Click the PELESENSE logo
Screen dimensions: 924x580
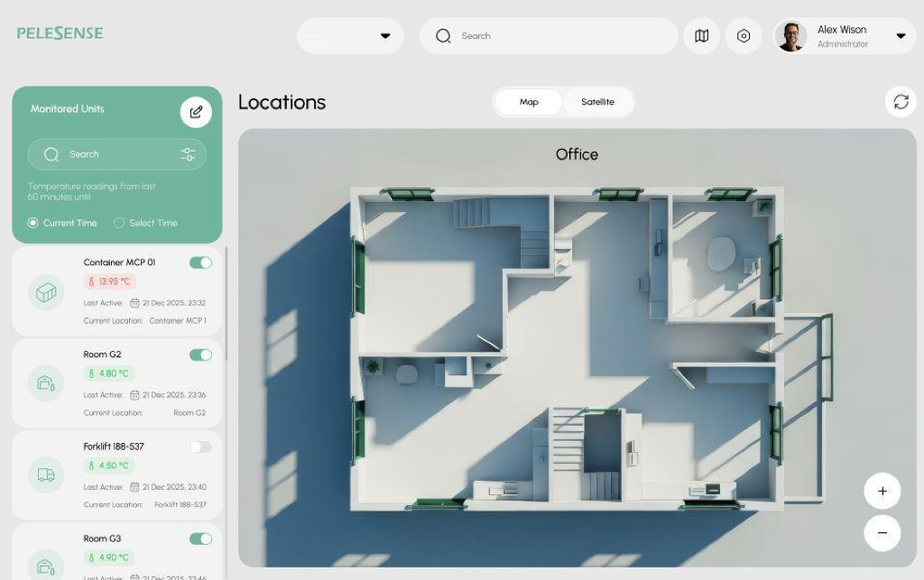point(60,33)
